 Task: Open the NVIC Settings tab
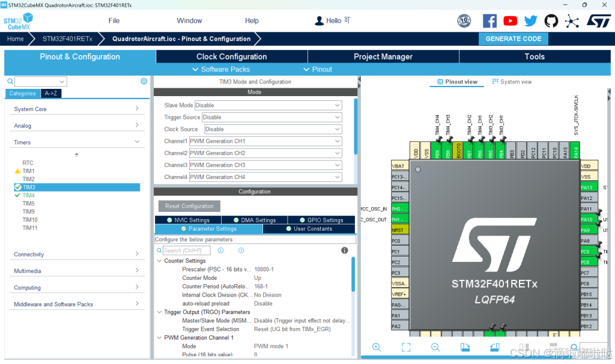pos(188,220)
